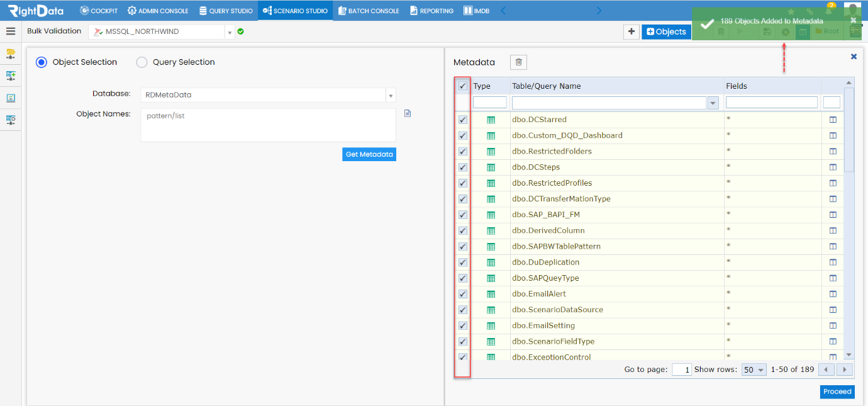The width and height of the screenshot is (868, 406).
Task: Click the left arrow in the top navigation bar
Action: 503,10
